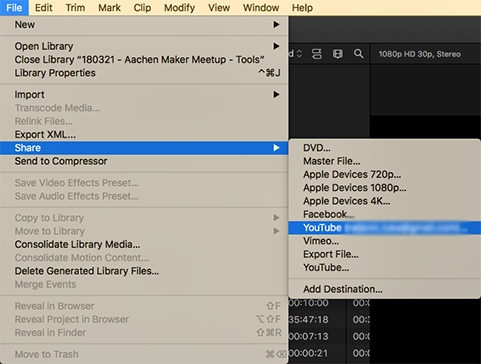Screen dimensions: 481x364
Task: Open the View menu
Action: [219, 8]
